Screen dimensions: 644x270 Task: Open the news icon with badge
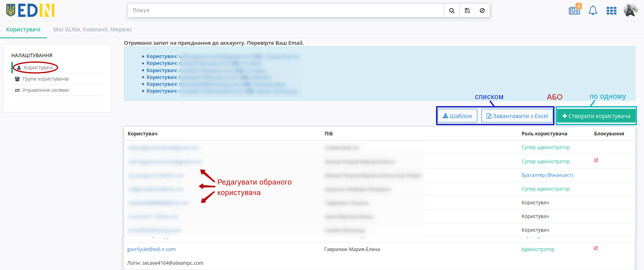(575, 10)
